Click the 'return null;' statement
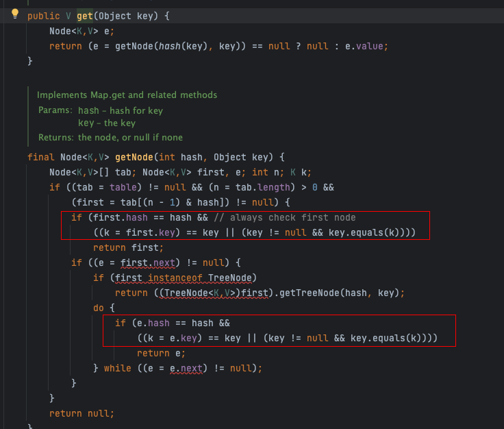This screenshot has height=429, width=504. tap(81, 413)
